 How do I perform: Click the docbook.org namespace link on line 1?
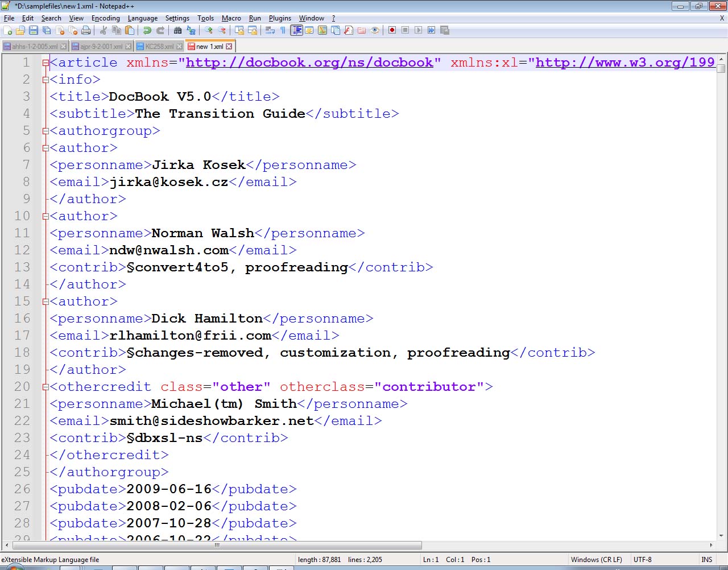(x=309, y=63)
